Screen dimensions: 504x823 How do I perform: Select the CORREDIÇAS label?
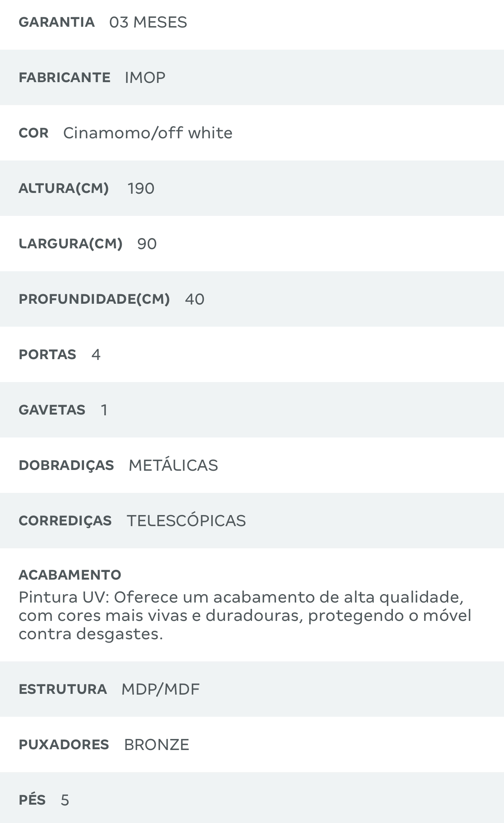(x=65, y=521)
